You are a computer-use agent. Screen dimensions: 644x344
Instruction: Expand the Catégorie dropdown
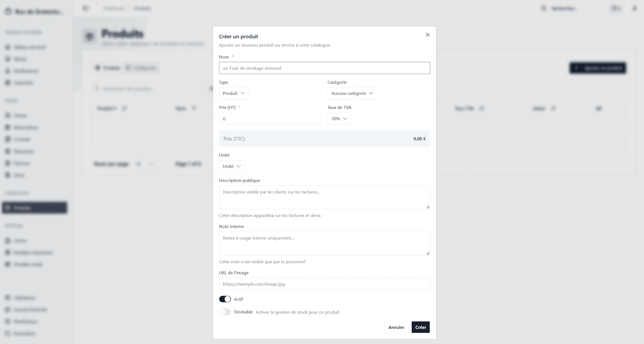pos(352,93)
